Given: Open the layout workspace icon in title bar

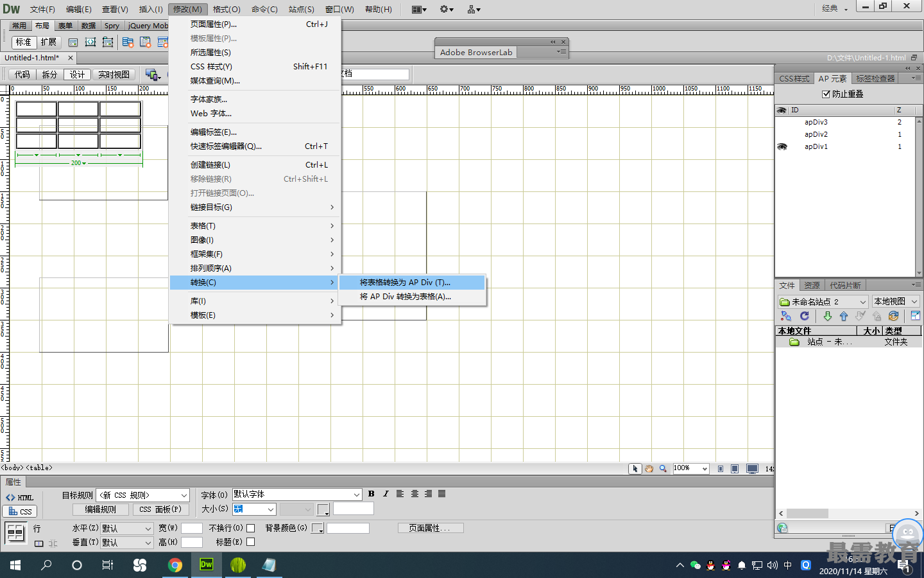Looking at the screenshot, I should coord(420,9).
